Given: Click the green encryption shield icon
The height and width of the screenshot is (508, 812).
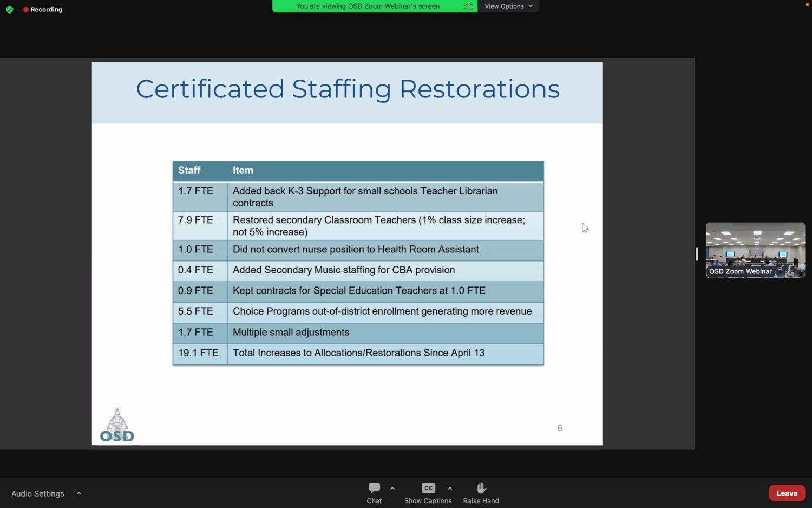Looking at the screenshot, I should 9,10.
